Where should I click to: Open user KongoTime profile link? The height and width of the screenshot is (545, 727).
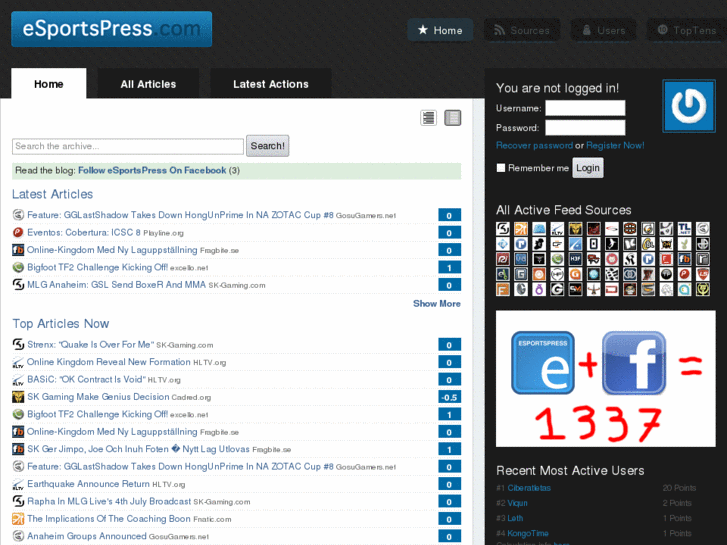528,533
